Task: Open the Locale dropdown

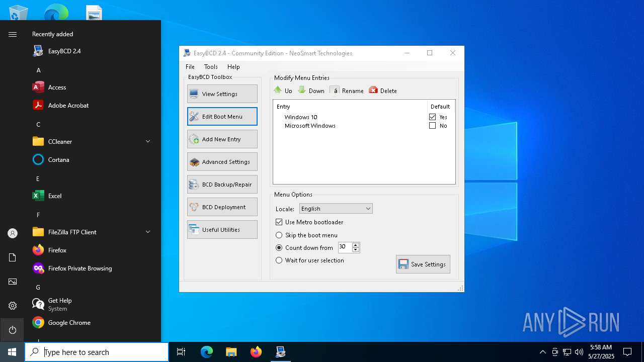Action: [x=336, y=209]
